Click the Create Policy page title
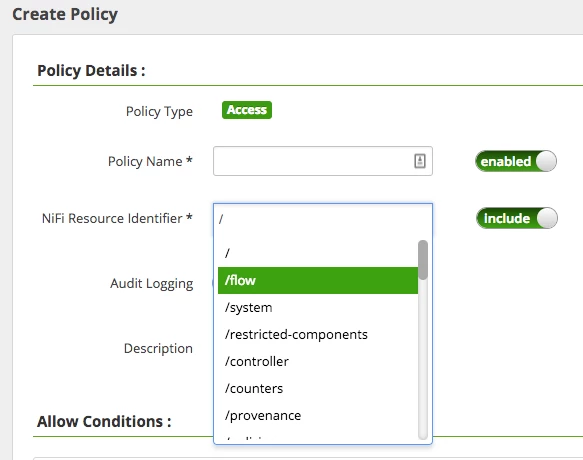 coord(65,15)
